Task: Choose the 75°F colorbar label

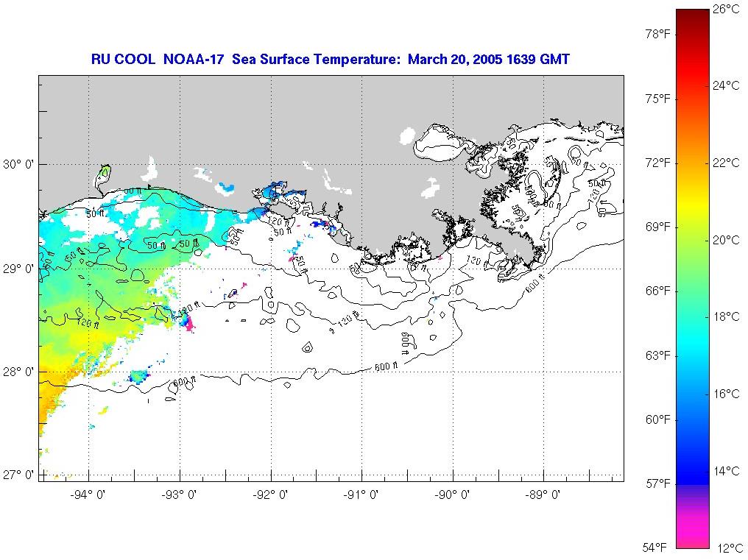Action: pos(658,99)
